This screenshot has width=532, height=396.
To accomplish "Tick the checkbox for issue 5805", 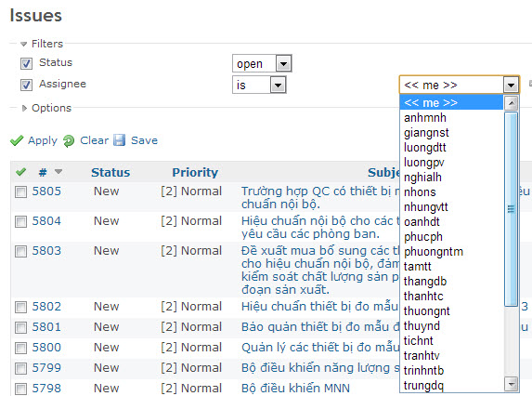I will click(20, 191).
